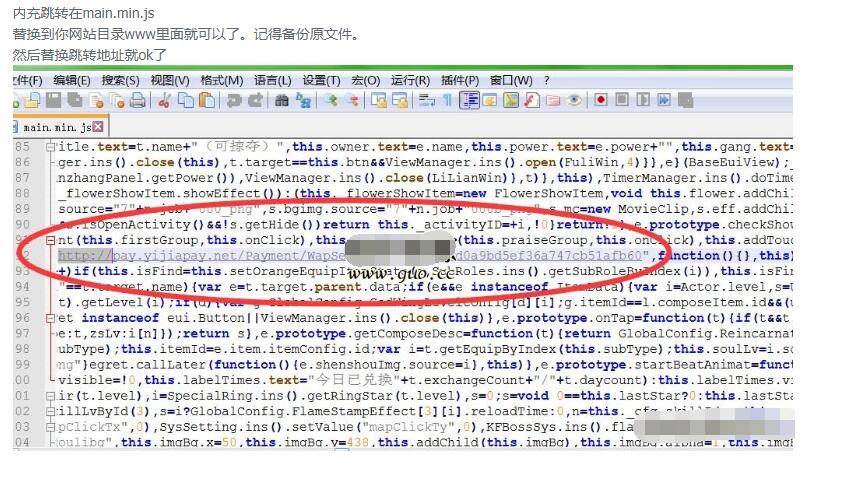Collapse the red fold marker on line 91
Viewport: 850px width, 486px height.
(x=50, y=241)
